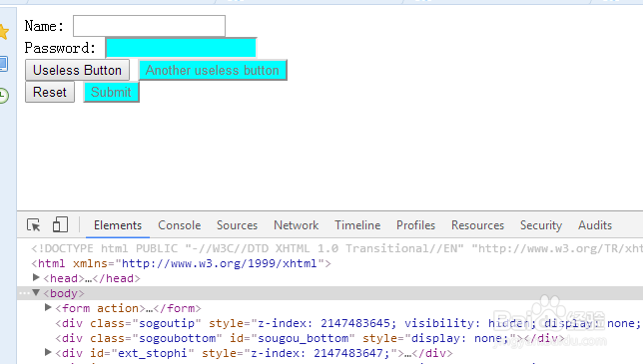Viewport: 643px width, 364px height.
Task: Click Another useless button
Action: [x=213, y=70]
